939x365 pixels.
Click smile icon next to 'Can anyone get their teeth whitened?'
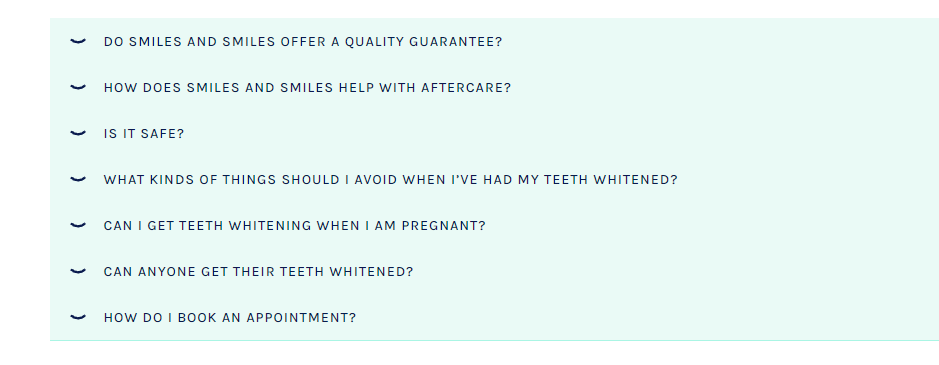coord(78,272)
